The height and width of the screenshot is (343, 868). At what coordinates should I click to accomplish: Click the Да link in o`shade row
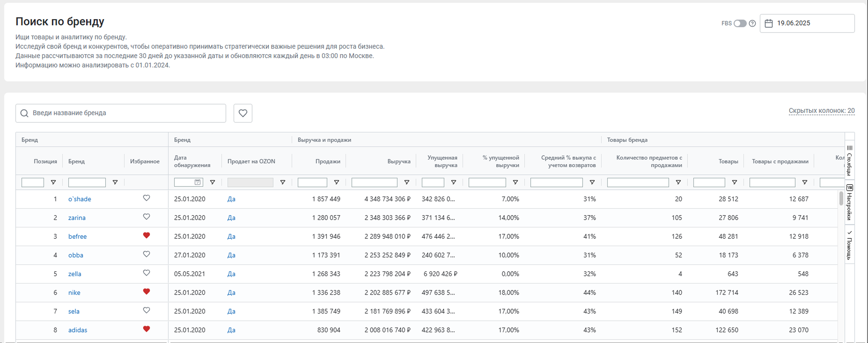[231, 199]
